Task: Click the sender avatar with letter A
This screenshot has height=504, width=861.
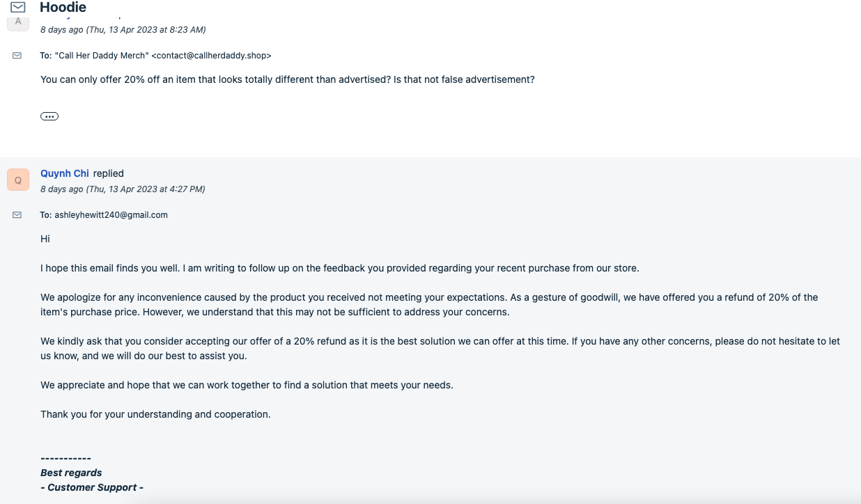Action: click(18, 22)
